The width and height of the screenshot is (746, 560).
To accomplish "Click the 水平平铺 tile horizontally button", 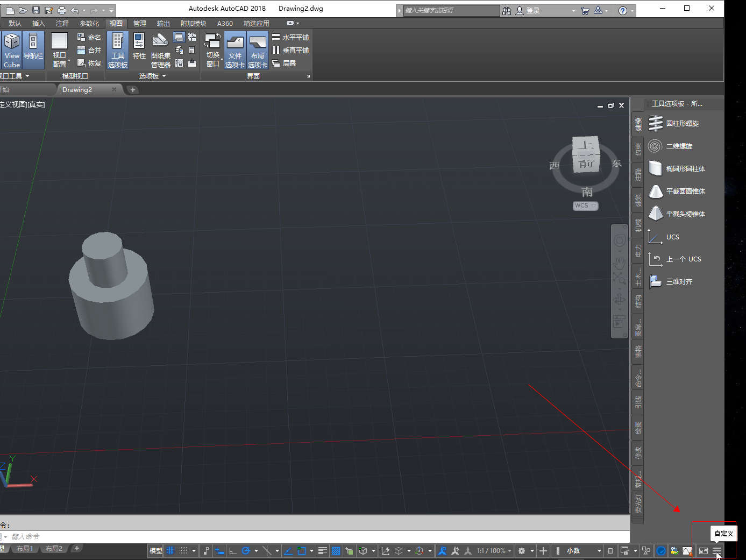I will [x=290, y=38].
